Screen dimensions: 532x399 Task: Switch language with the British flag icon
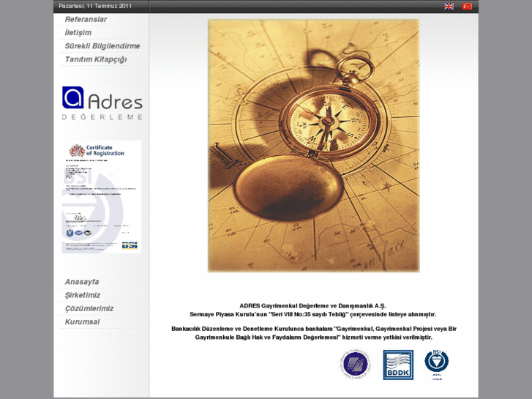click(x=449, y=6)
